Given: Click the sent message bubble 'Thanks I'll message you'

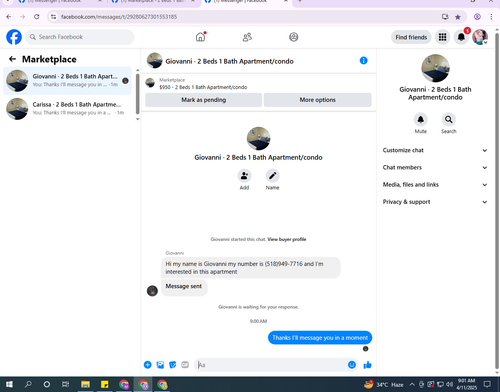Looking at the screenshot, I should coord(320,338).
